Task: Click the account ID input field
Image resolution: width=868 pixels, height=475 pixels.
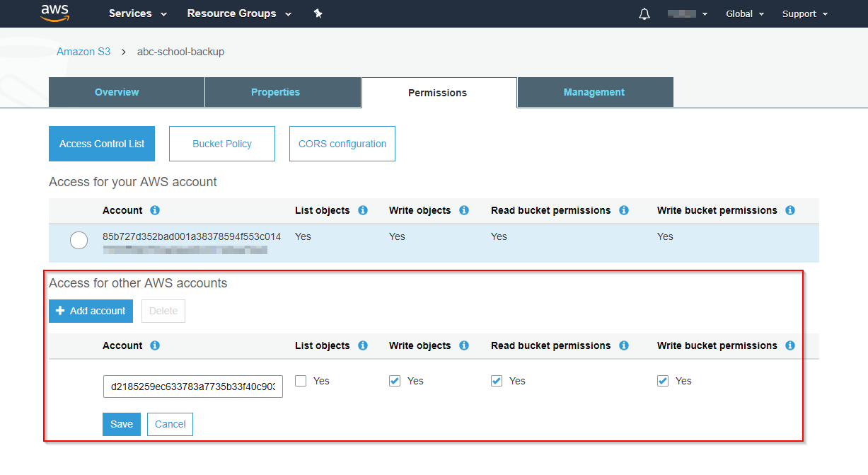Action: 193,387
